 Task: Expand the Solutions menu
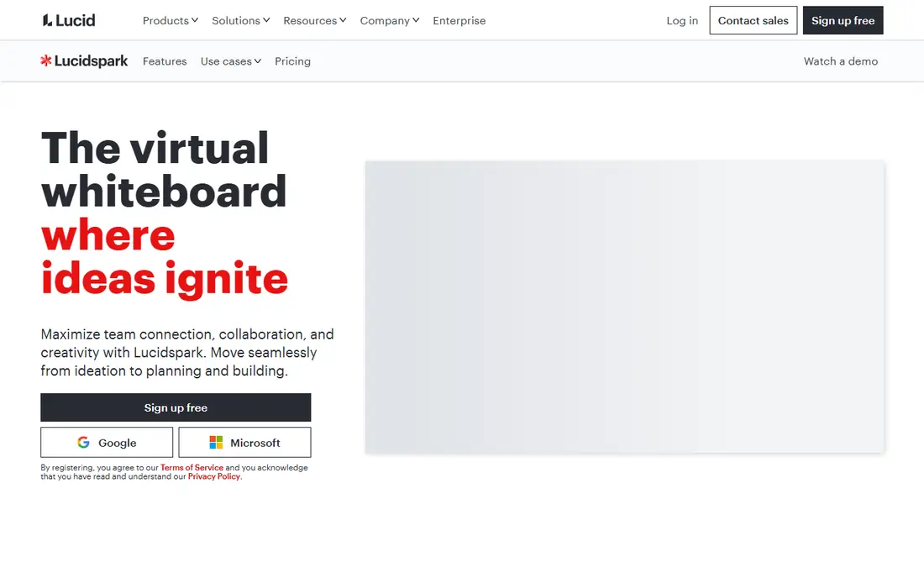point(241,21)
